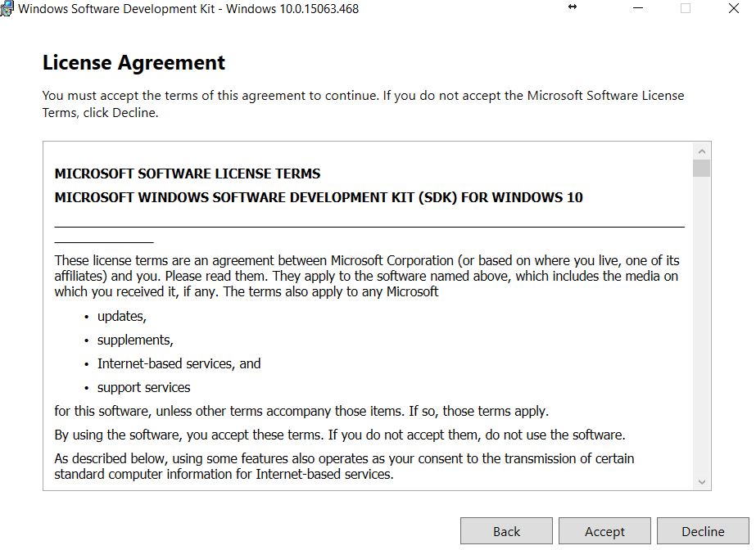
Task: Click the "updates," bullet item
Action: pyautogui.click(x=121, y=316)
